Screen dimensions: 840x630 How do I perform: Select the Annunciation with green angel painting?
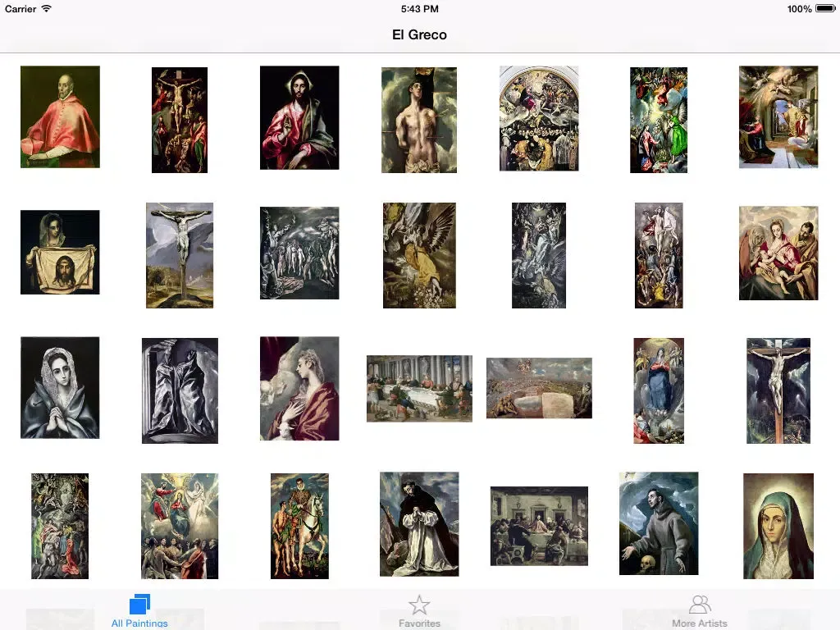pos(659,120)
